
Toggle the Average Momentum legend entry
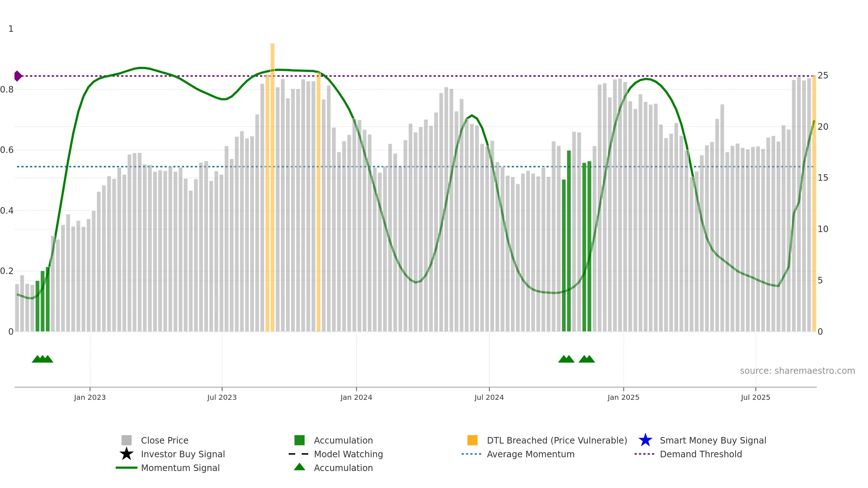pos(518,454)
